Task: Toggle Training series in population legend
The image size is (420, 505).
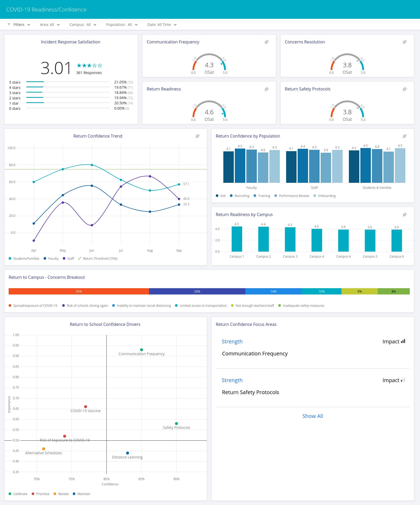Action: click(262, 196)
